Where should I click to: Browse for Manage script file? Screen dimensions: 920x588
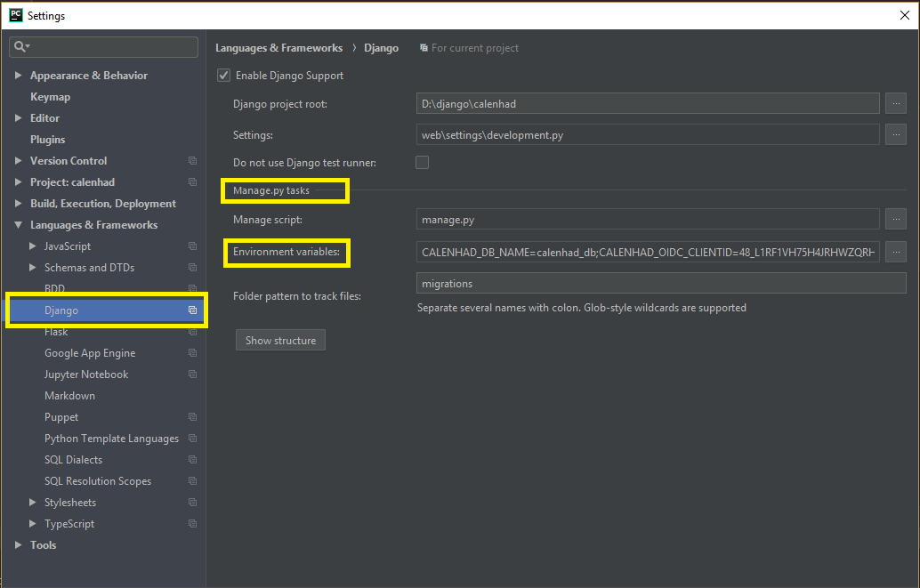pyautogui.click(x=896, y=219)
